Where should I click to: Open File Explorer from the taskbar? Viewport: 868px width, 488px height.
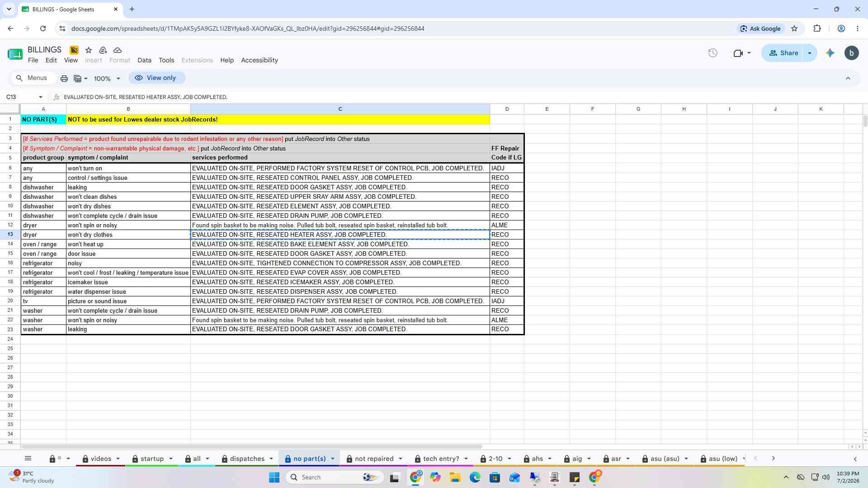point(455,477)
